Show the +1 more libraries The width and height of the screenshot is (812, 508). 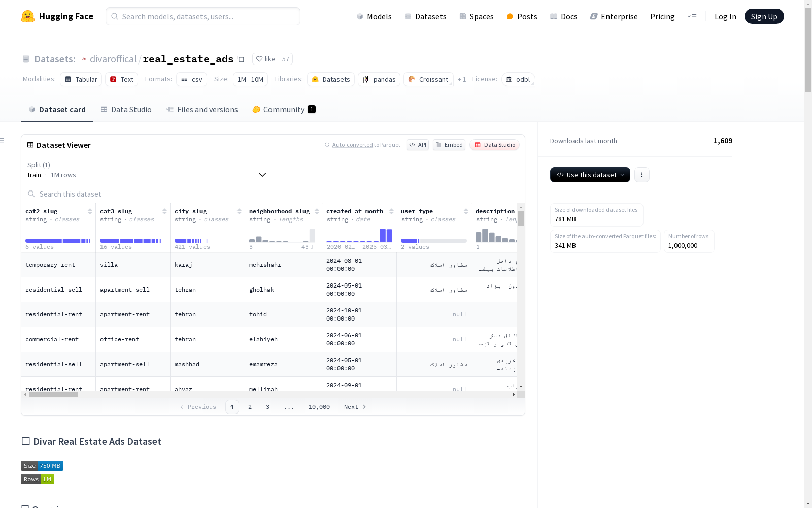coord(462,80)
